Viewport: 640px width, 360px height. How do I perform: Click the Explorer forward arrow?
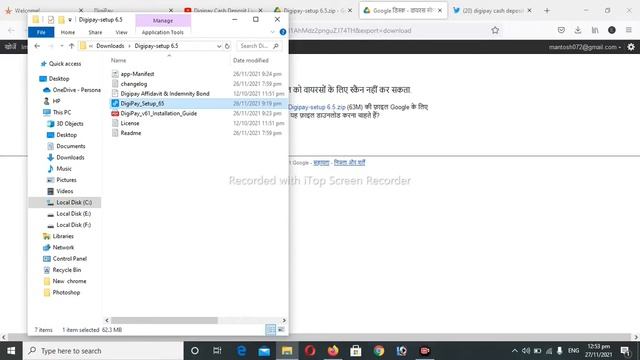tap(51, 46)
